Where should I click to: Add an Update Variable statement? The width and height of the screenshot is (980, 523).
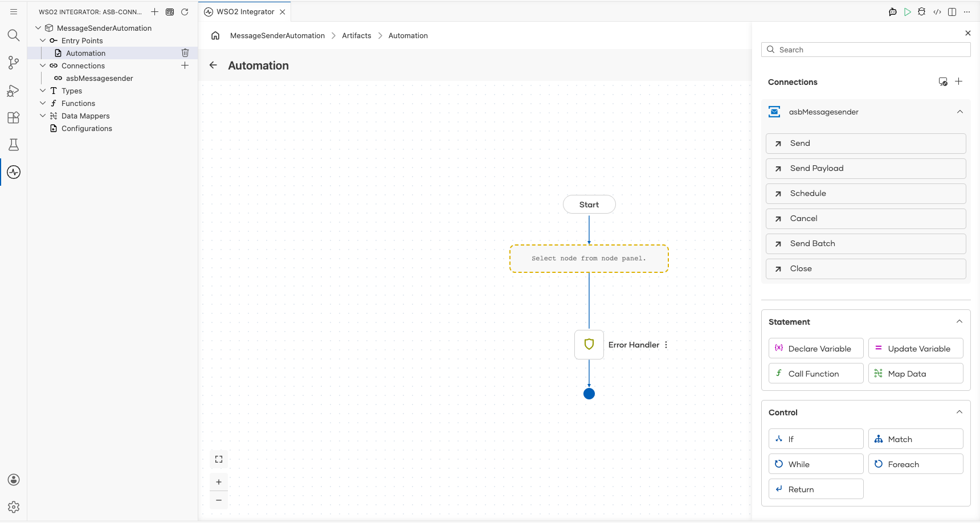916,349
